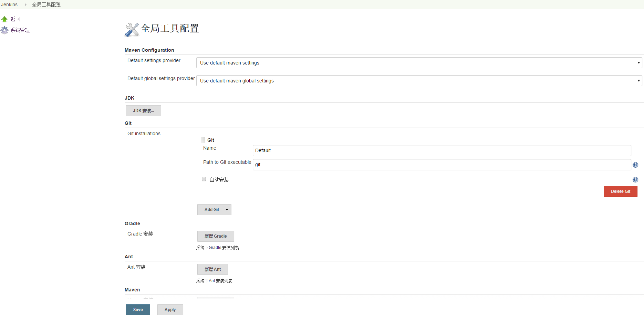Click the Git installations label
This screenshot has height=319, width=644.
[x=144, y=133]
